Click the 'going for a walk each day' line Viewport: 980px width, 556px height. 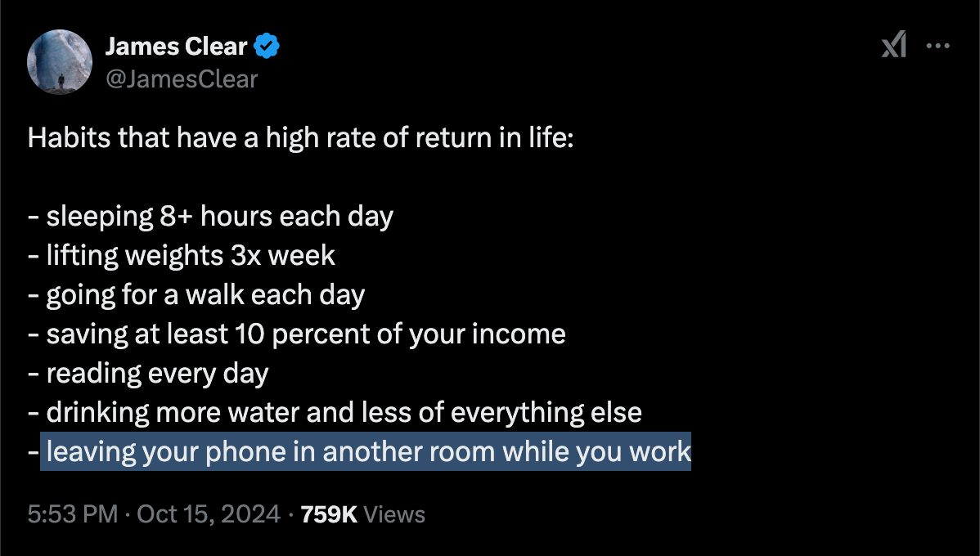point(196,295)
